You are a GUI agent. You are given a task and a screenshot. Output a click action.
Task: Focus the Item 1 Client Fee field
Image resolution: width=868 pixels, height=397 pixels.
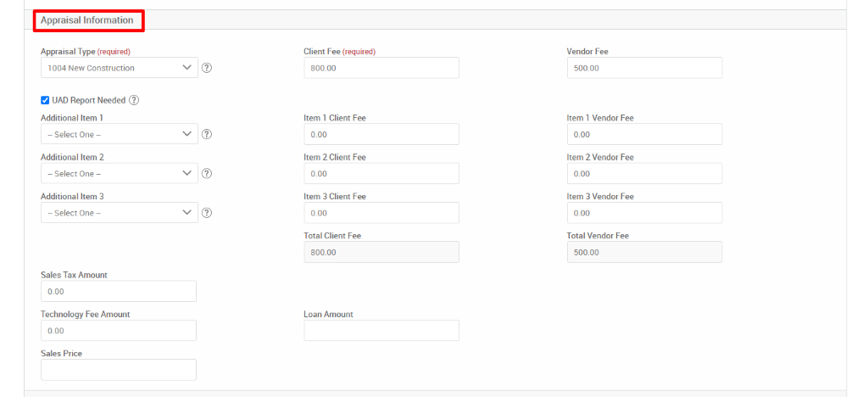[x=381, y=134]
